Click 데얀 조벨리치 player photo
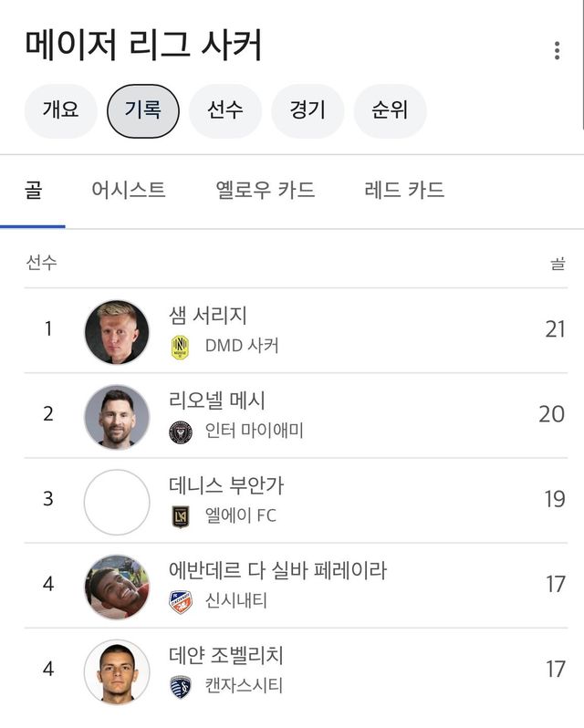Screen dimensions: 584x728 click(117, 671)
